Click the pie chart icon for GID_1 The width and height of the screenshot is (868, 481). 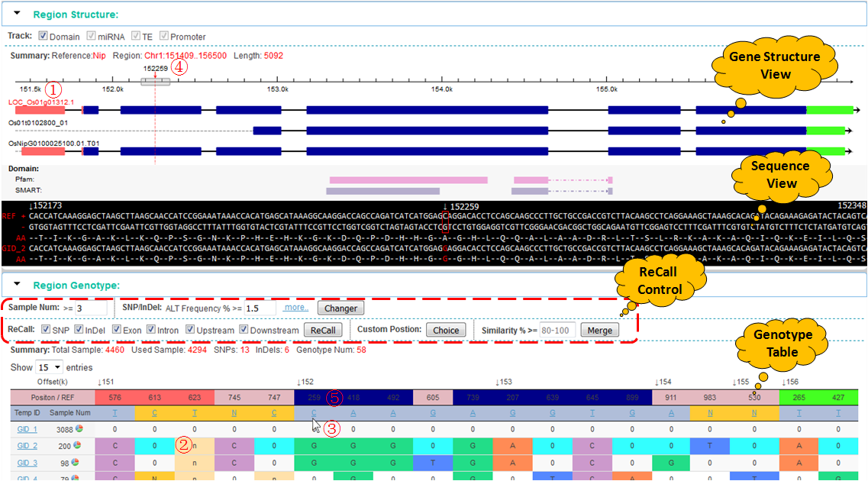click(79, 428)
